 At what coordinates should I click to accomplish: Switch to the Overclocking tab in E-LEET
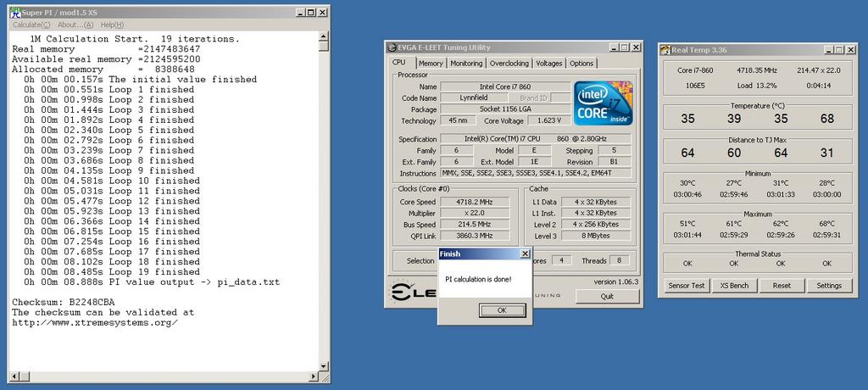click(x=509, y=63)
